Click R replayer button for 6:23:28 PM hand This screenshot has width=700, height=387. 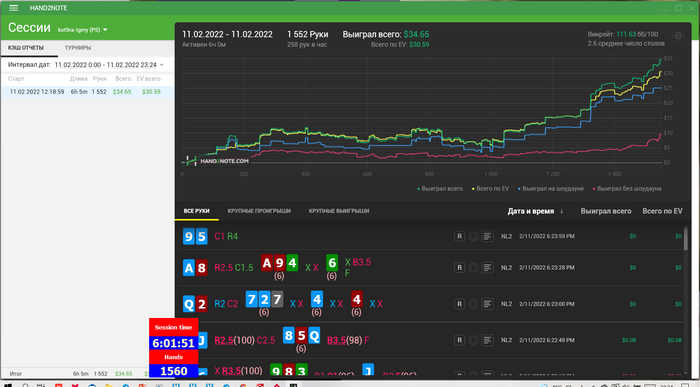point(459,267)
